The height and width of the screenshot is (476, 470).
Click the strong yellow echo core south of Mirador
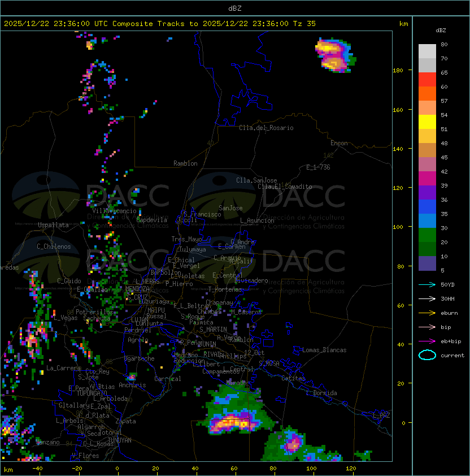pos(234,423)
